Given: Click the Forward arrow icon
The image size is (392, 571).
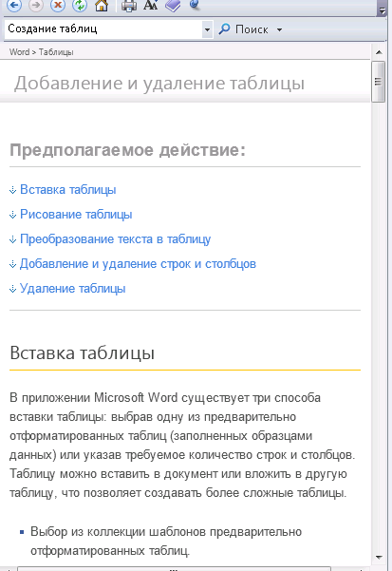Looking at the screenshot, I should [36, 5].
